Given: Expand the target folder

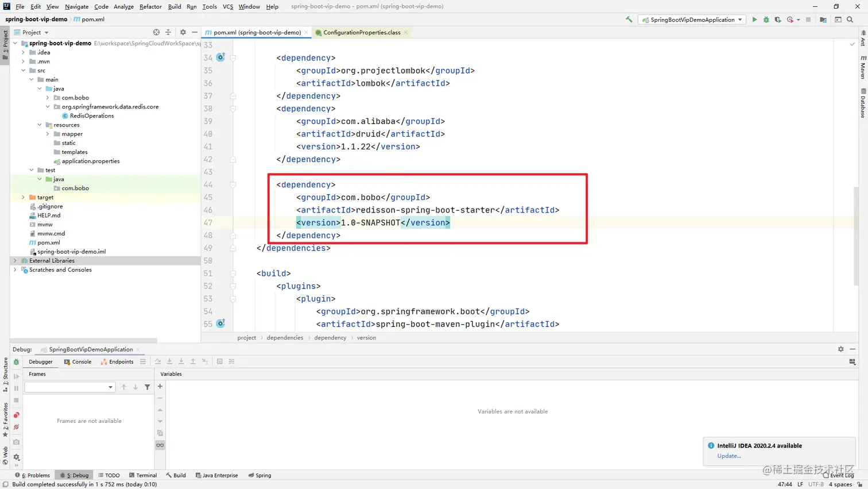Looking at the screenshot, I should click(24, 197).
